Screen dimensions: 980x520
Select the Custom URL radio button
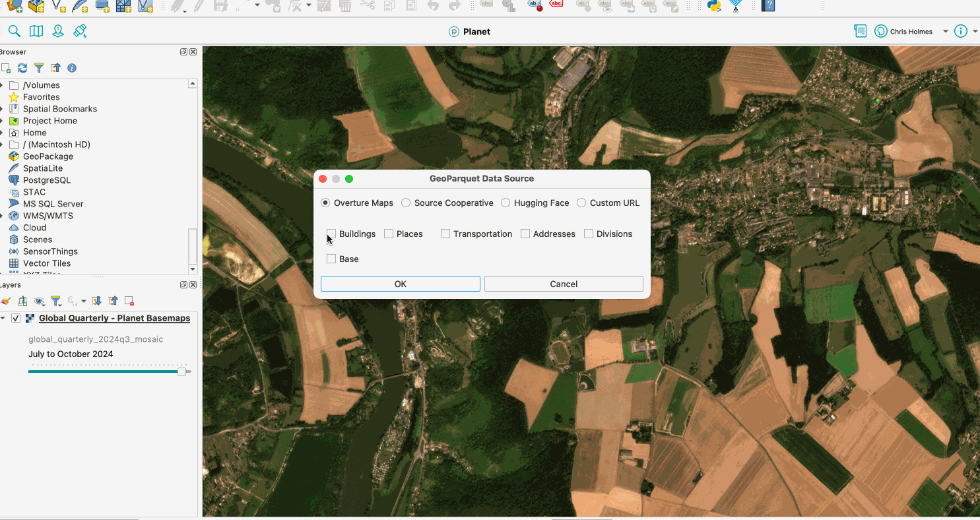(581, 203)
